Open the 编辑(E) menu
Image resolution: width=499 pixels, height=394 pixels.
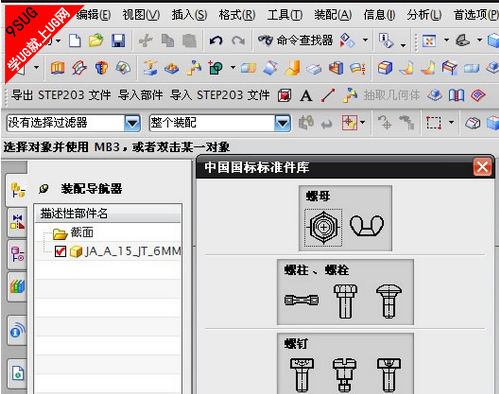click(x=94, y=15)
